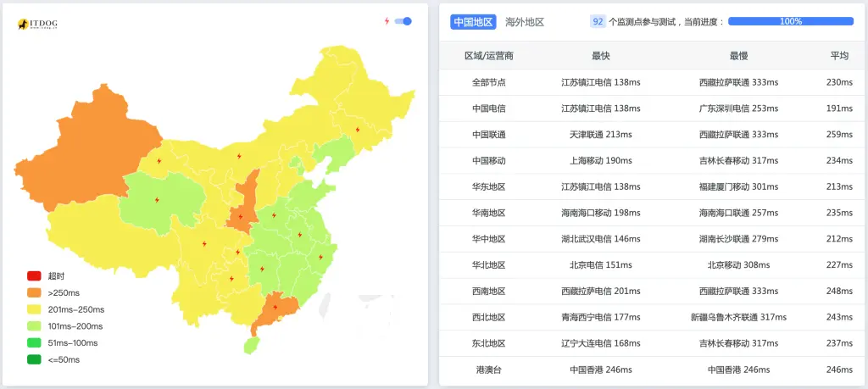Image resolution: width=868 pixels, height=389 pixels.
Task: Click the 平均 column header
Action: point(838,56)
